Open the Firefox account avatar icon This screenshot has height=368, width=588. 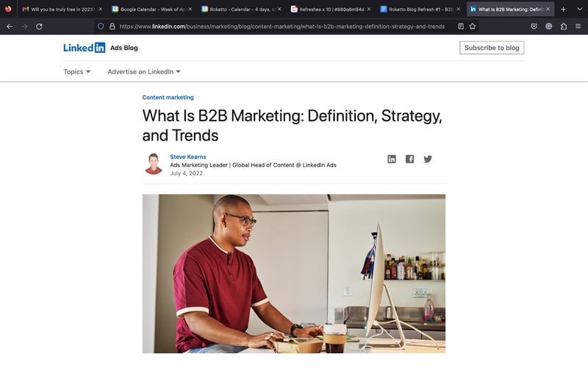pos(548,26)
